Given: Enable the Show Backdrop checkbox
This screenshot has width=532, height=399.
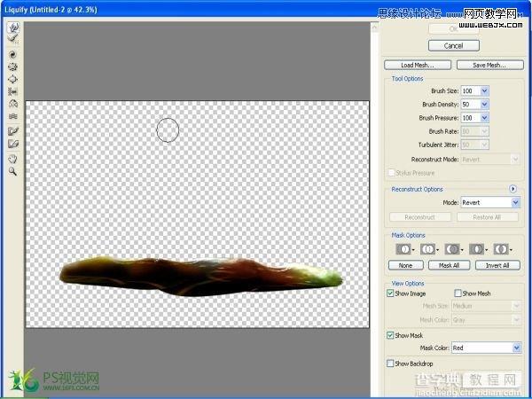Looking at the screenshot, I should click(390, 364).
